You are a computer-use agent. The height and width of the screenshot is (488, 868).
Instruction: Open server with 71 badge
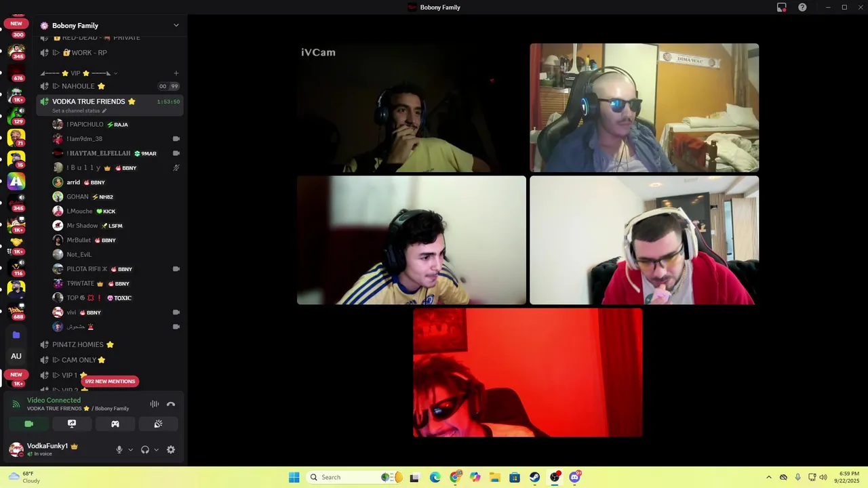17,138
